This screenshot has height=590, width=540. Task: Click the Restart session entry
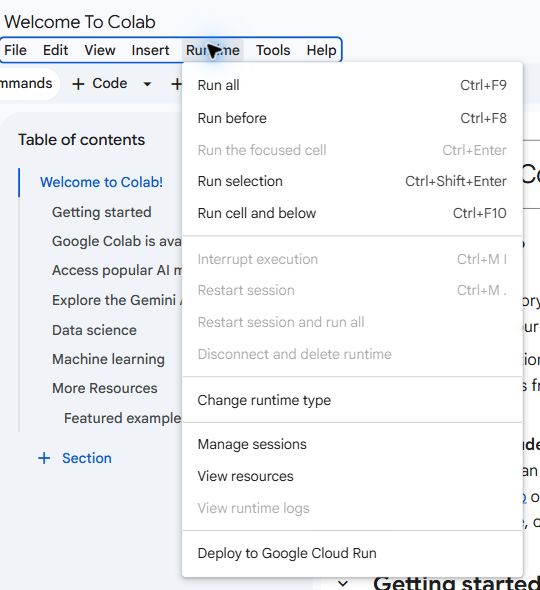click(x=352, y=290)
